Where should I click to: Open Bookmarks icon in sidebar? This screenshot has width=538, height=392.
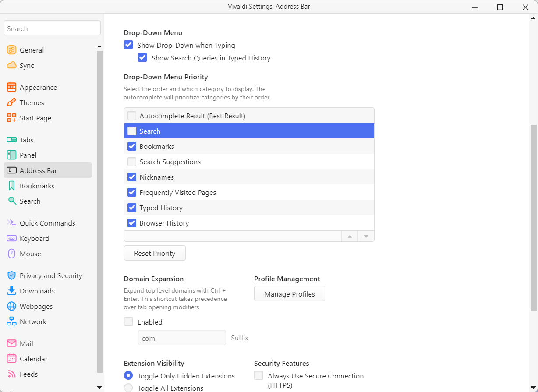pyautogui.click(x=12, y=186)
